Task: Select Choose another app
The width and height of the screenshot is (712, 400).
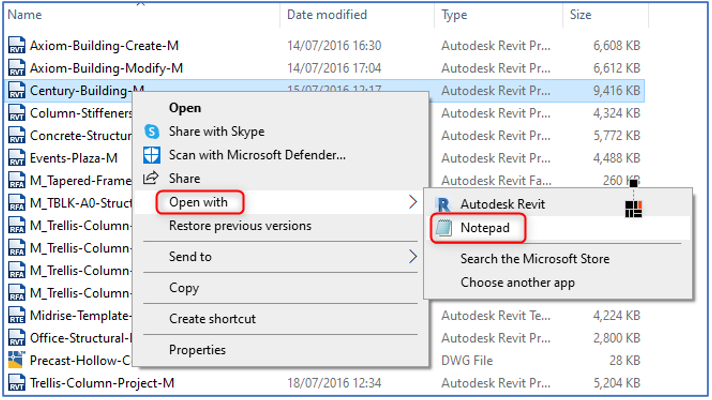Action: 518,282
